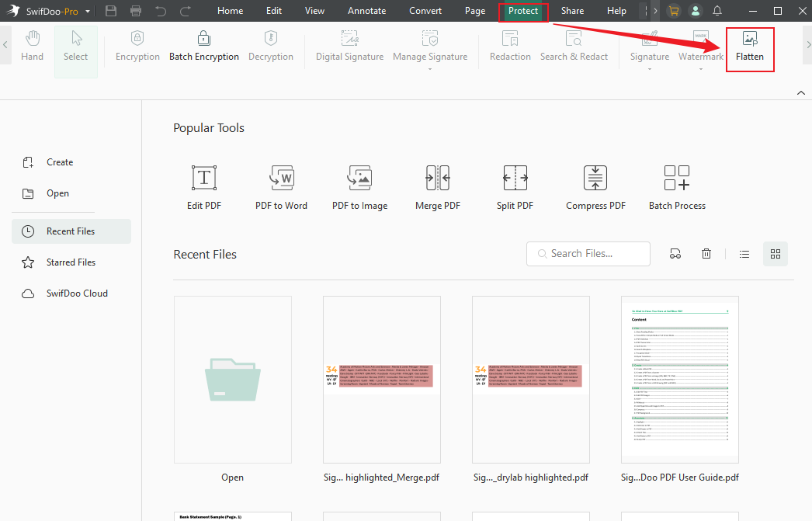Click the Search Files input box
Image resolution: width=812 pixels, height=521 pixels.
[588, 253]
